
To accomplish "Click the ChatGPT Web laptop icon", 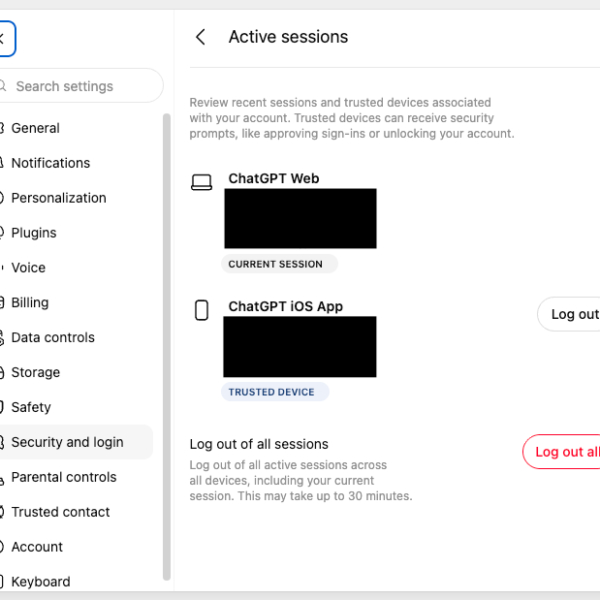I will pos(202,182).
